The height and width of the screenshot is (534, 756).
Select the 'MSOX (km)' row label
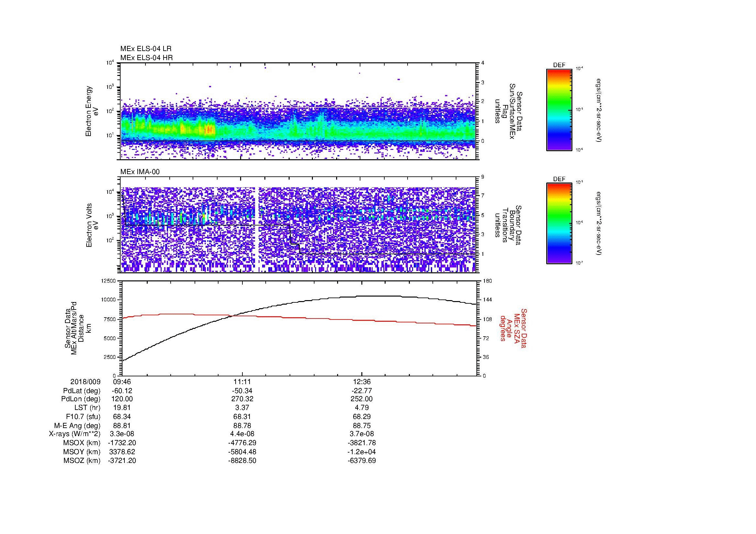(82, 443)
